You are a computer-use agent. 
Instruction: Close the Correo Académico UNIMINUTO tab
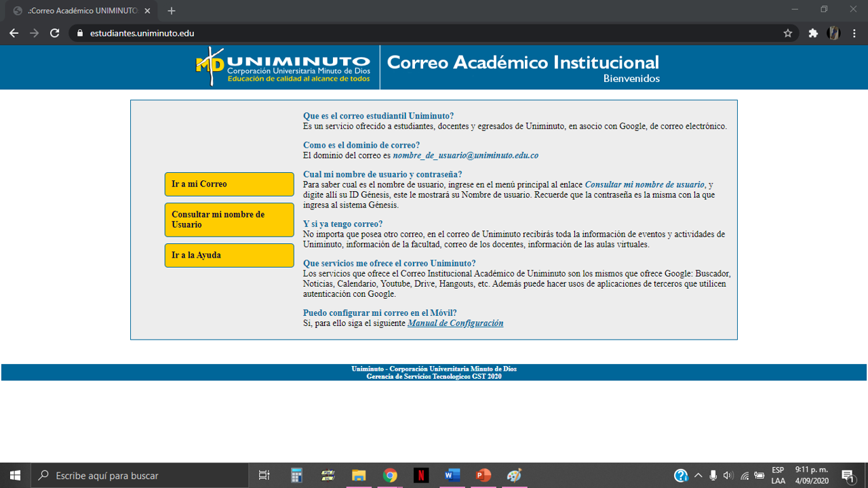pos(147,11)
